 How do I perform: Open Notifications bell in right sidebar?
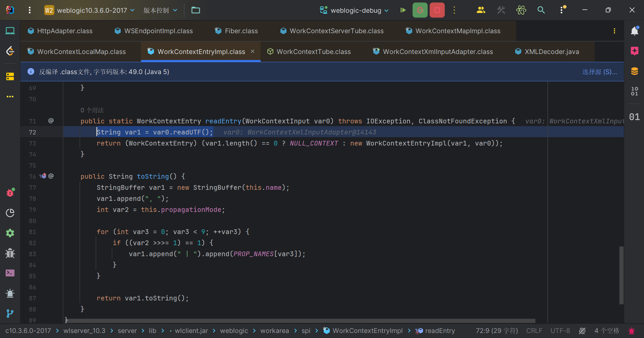click(x=634, y=31)
